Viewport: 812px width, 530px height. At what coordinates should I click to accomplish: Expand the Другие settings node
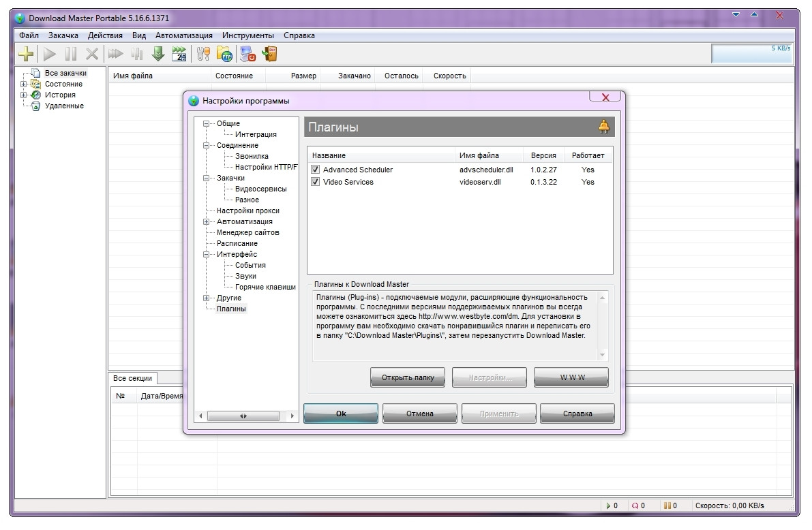[x=206, y=298]
